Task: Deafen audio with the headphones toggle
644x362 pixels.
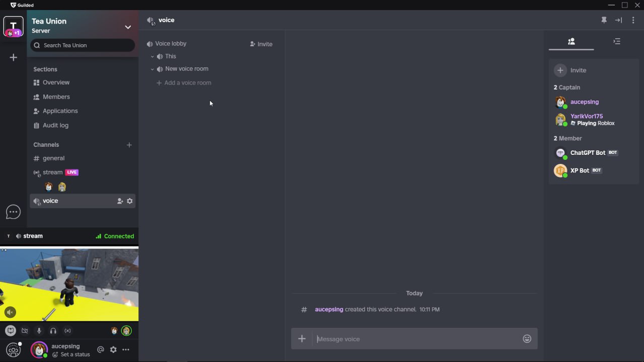Action: coord(53,330)
